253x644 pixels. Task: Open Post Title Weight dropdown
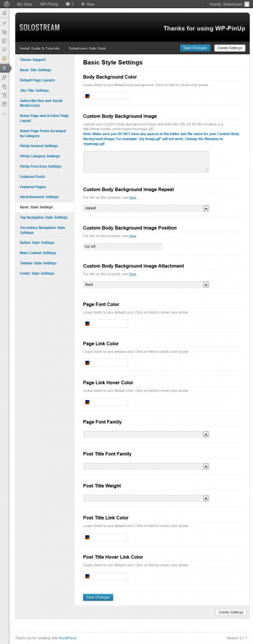click(x=146, y=498)
